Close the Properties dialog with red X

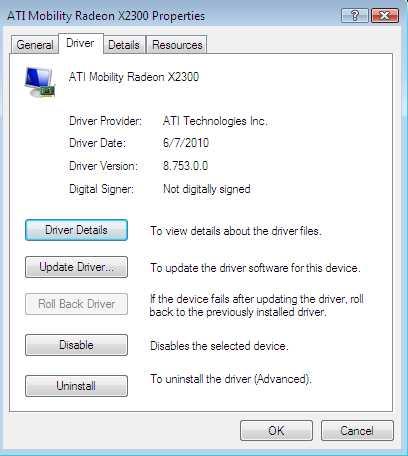point(385,15)
